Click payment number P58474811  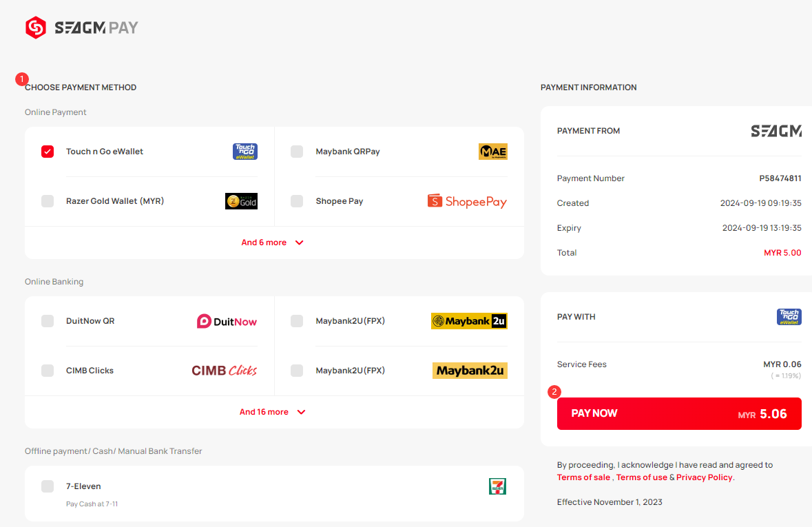[x=780, y=178]
